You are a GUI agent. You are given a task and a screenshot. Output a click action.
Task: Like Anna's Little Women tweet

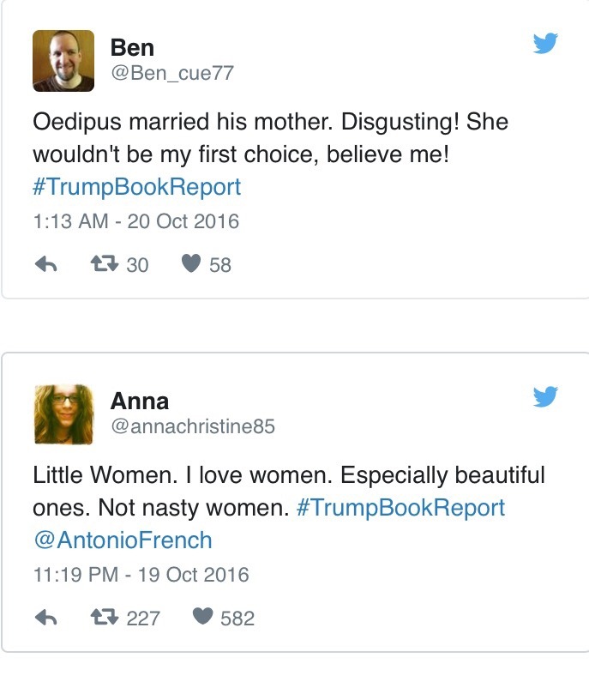click(x=202, y=618)
